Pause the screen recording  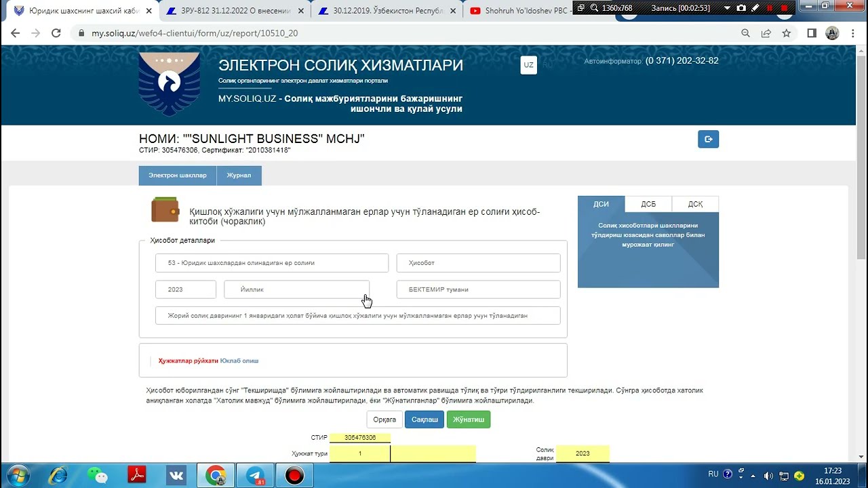tap(770, 8)
